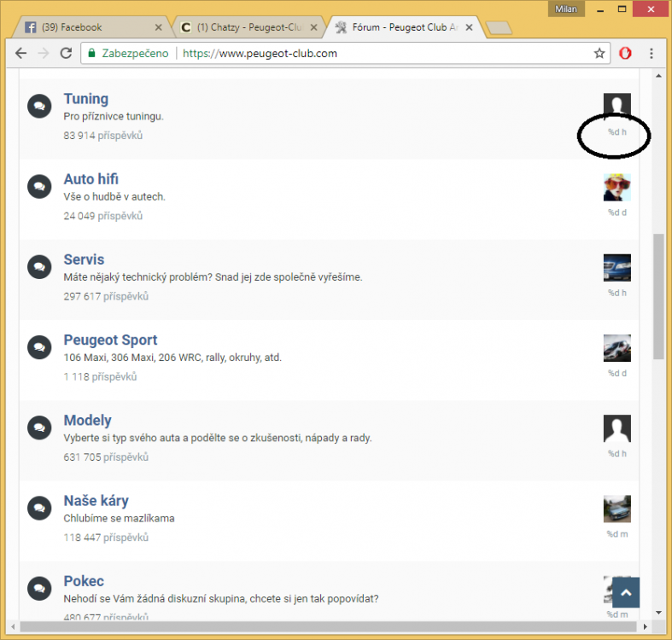
Task: Click '24 049 příspěvků' post count
Action: click(x=102, y=216)
